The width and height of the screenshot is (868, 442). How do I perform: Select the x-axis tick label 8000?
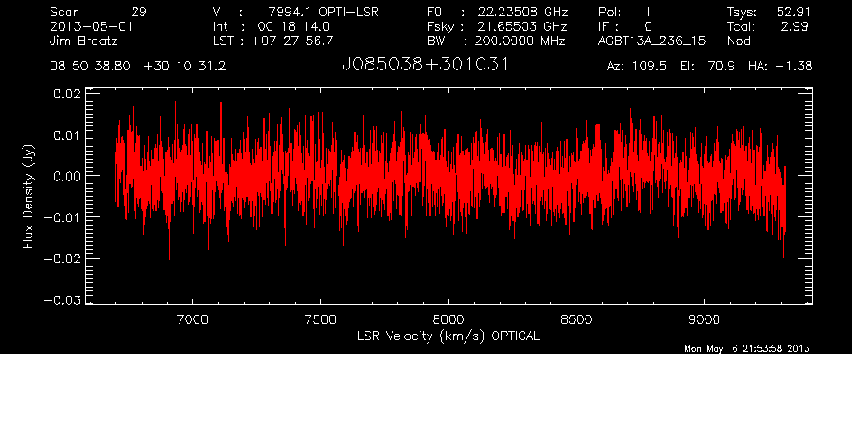448,319
